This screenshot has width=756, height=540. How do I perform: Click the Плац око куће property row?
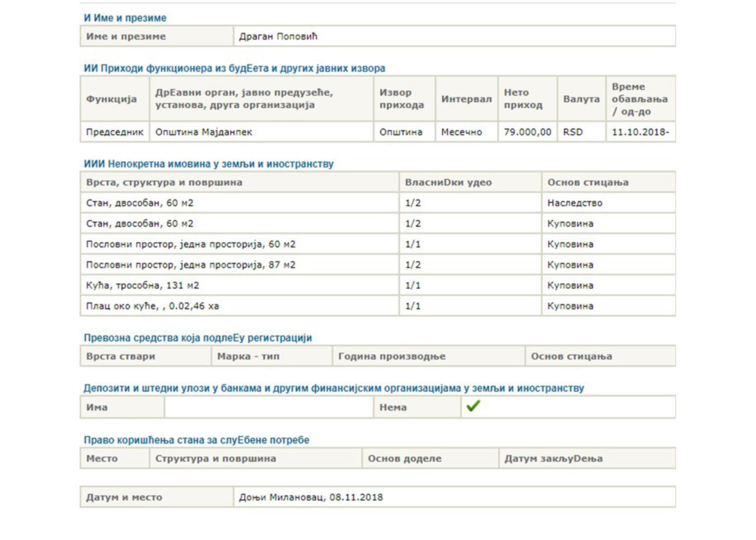(x=152, y=306)
